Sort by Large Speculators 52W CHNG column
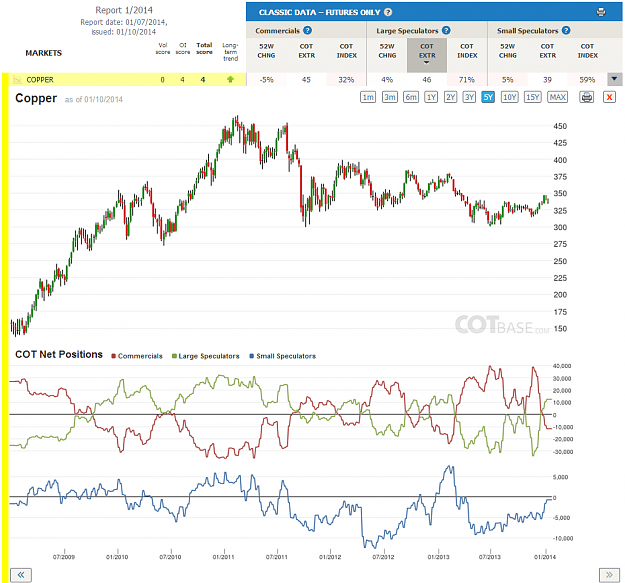625x583 pixels. coord(387,51)
